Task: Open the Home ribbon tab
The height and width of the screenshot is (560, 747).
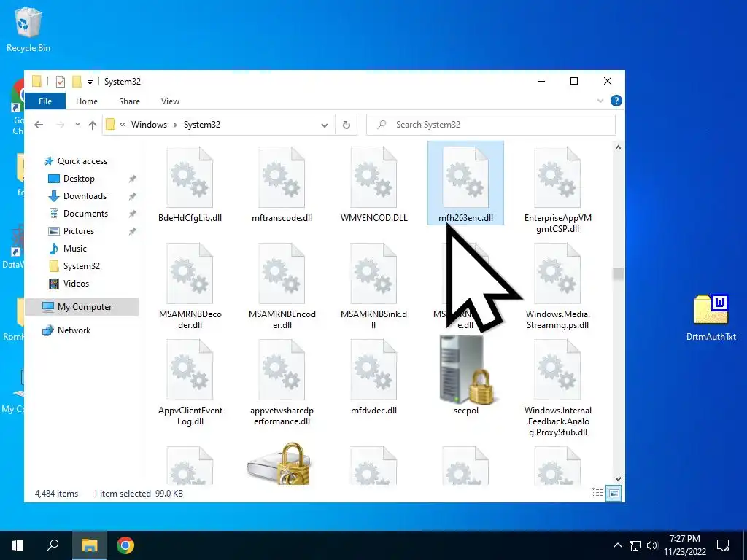Action: click(x=87, y=101)
